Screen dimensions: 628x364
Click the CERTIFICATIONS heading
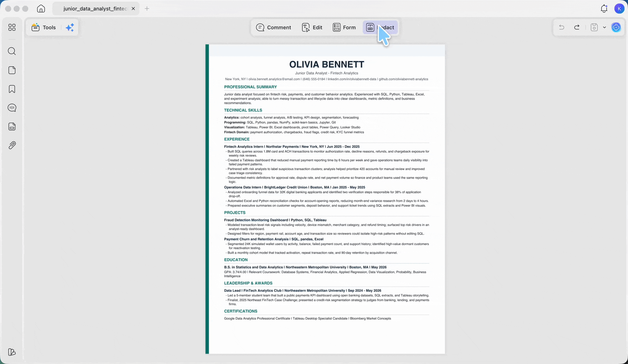pos(241,311)
